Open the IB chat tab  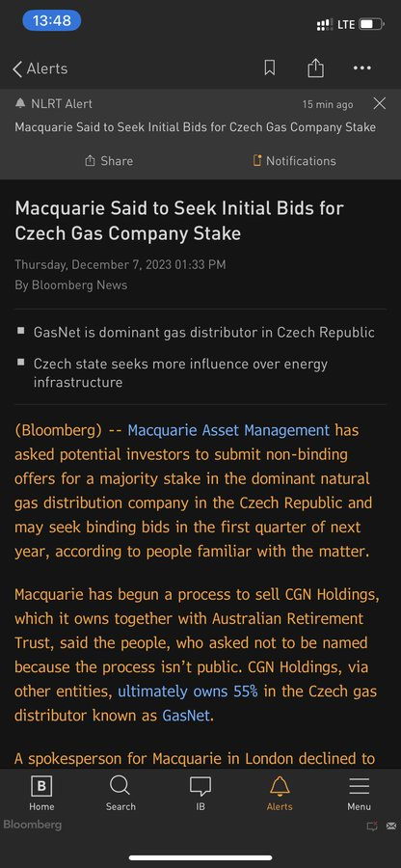pyautogui.click(x=200, y=794)
